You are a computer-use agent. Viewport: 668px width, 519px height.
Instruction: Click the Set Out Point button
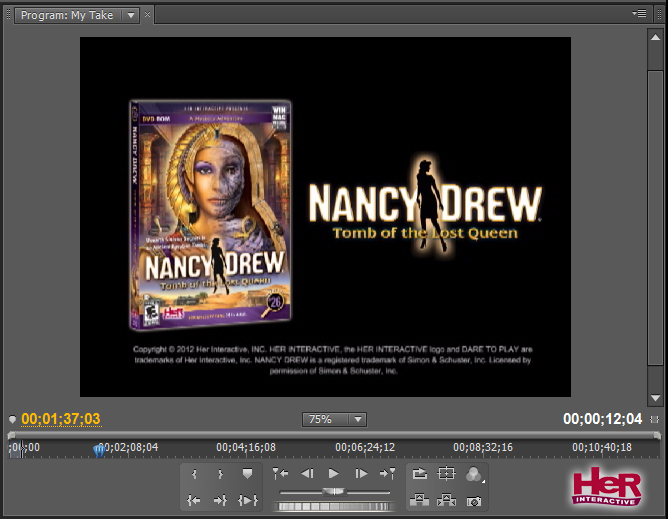coord(220,474)
